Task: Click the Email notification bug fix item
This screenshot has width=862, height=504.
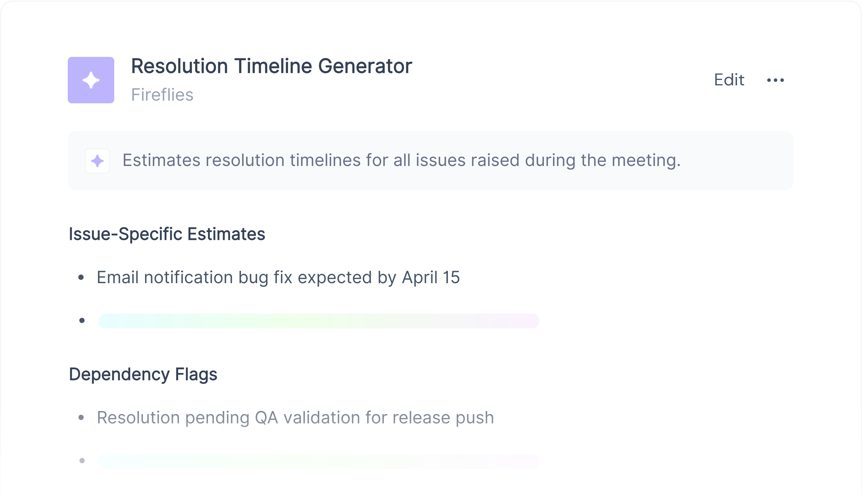Action: (x=278, y=277)
